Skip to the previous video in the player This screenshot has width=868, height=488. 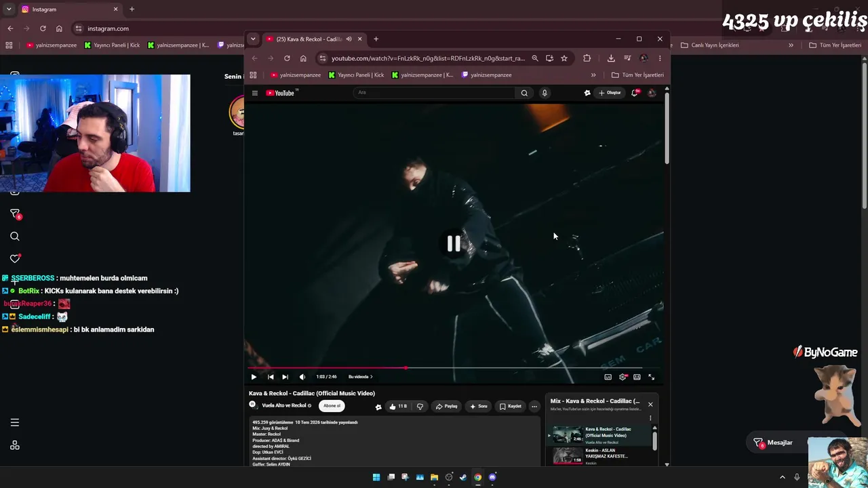(271, 377)
